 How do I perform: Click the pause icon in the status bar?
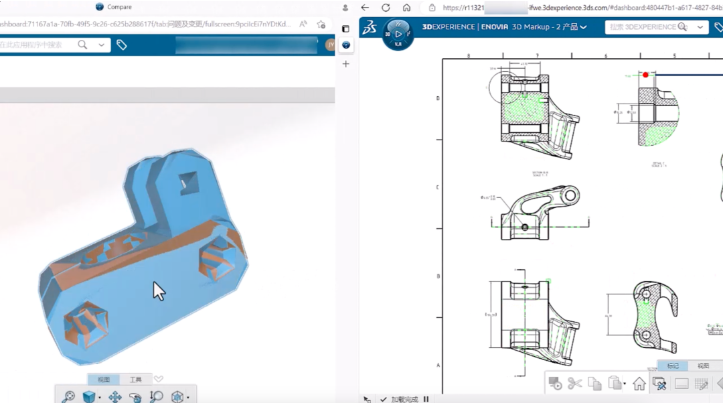pyautogui.click(x=426, y=399)
